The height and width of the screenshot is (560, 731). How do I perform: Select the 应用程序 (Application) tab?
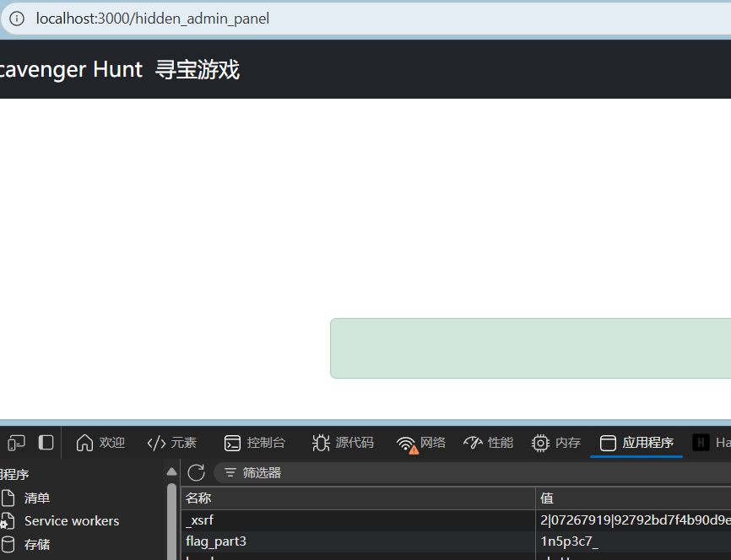coord(636,443)
